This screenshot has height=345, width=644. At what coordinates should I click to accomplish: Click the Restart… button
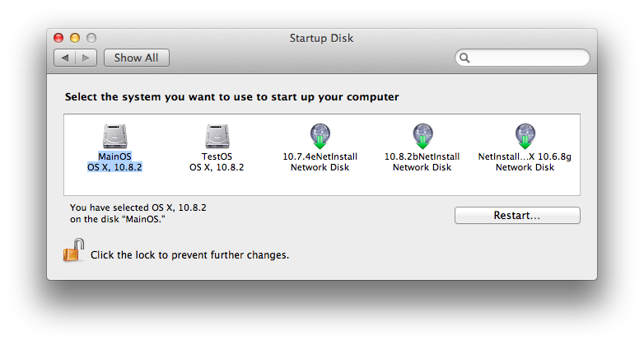(x=517, y=215)
